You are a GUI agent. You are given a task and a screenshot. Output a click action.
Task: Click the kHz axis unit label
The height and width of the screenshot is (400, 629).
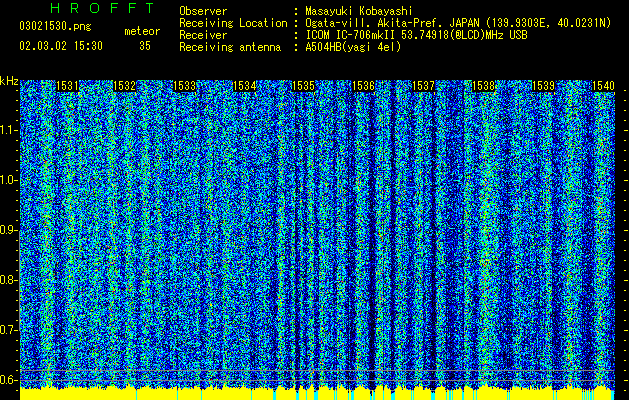pos(9,81)
